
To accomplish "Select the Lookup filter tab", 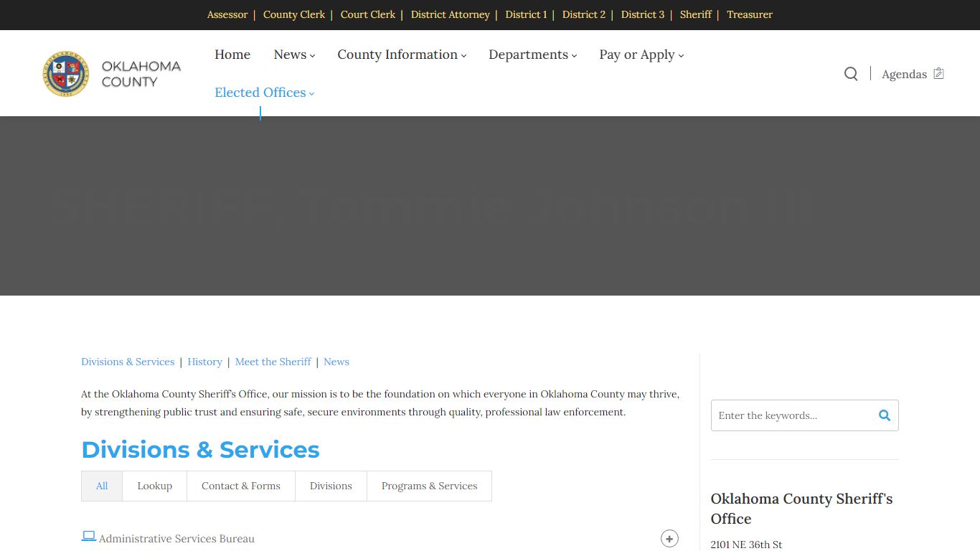I will pyautogui.click(x=155, y=486).
